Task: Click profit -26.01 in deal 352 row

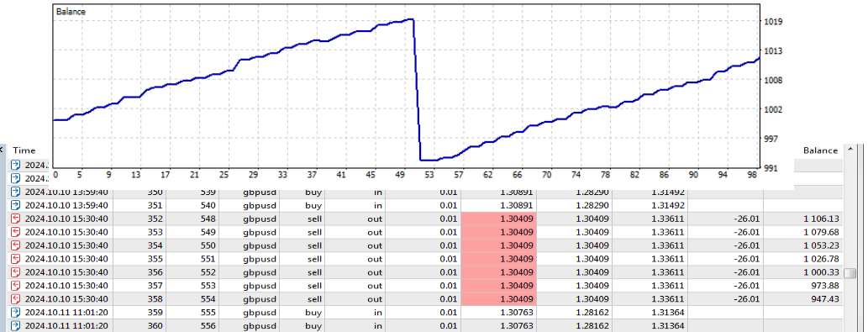Action: pyautogui.click(x=748, y=219)
